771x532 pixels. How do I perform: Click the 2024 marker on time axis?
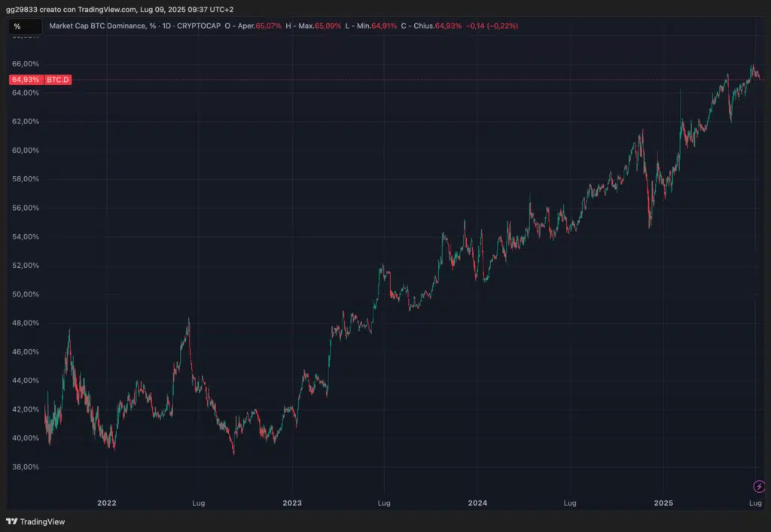(477, 503)
